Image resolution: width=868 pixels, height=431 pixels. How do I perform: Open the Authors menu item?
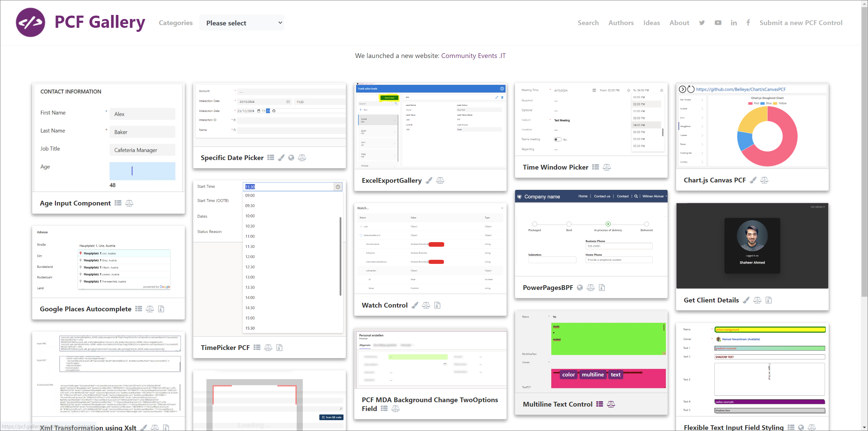click(621, 23)
